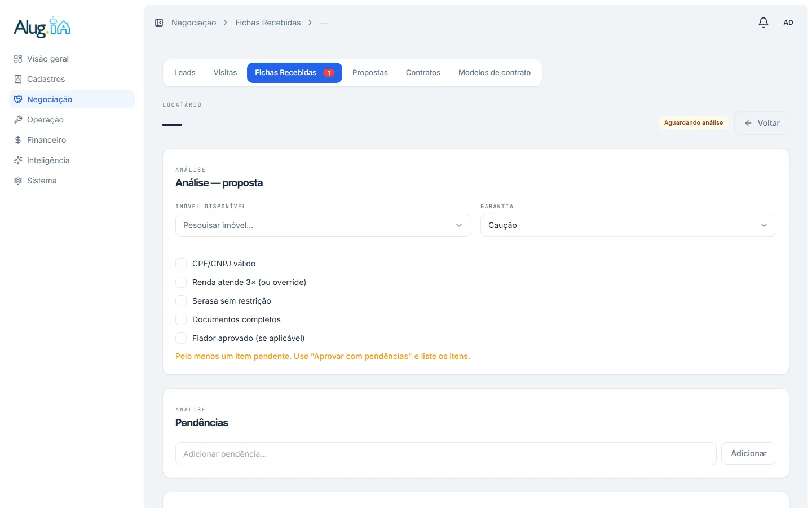Switch to the Leads tab
Image resolution: width=812 pixels, height=508 pixels.
[185, 73]
